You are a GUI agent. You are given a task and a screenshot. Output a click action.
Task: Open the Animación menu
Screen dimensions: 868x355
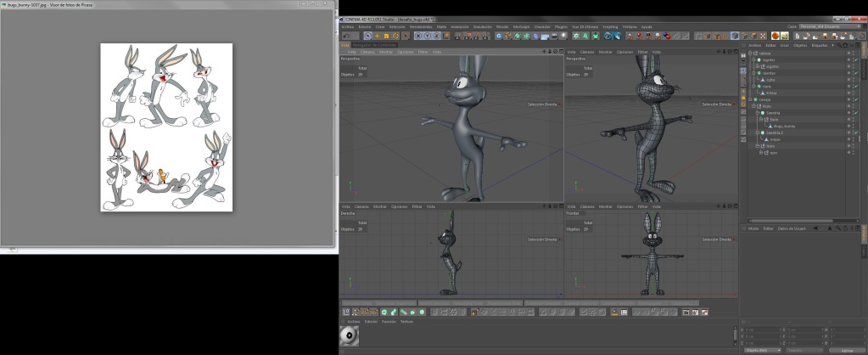point(460,26)
